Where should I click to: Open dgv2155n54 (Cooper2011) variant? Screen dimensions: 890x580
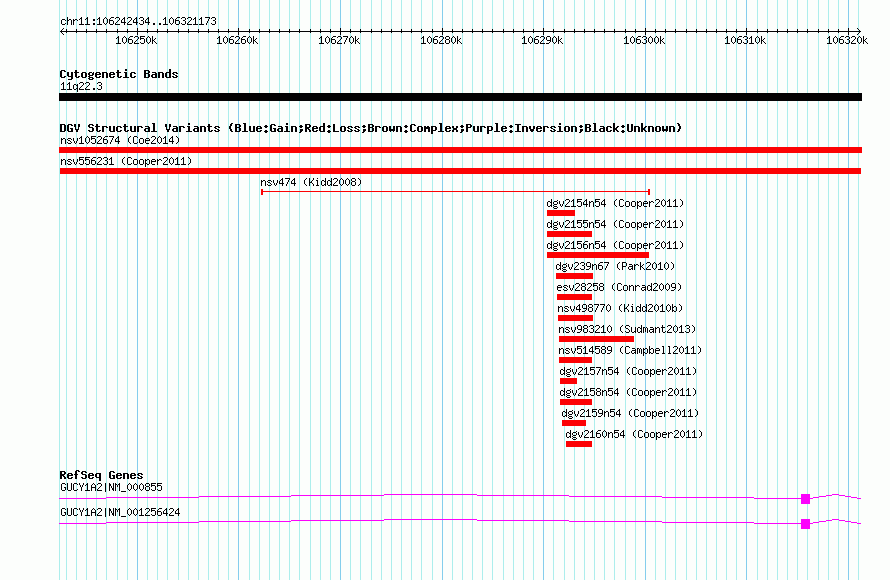point(615,224)
